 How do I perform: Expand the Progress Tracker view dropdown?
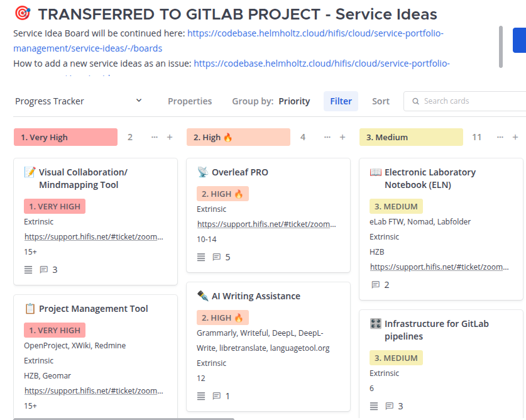pos(139,101)
